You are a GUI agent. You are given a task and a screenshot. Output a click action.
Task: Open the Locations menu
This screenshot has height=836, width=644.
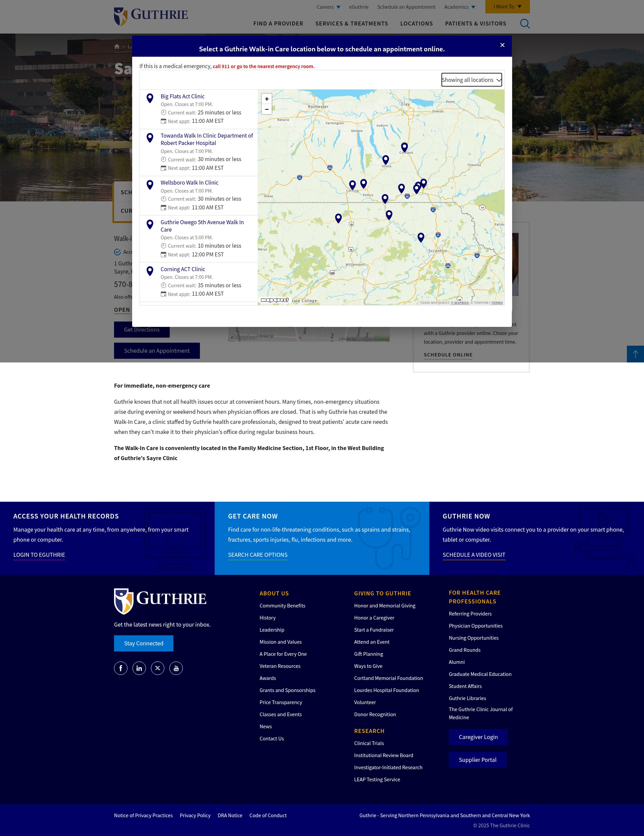(x=416, y=24)
